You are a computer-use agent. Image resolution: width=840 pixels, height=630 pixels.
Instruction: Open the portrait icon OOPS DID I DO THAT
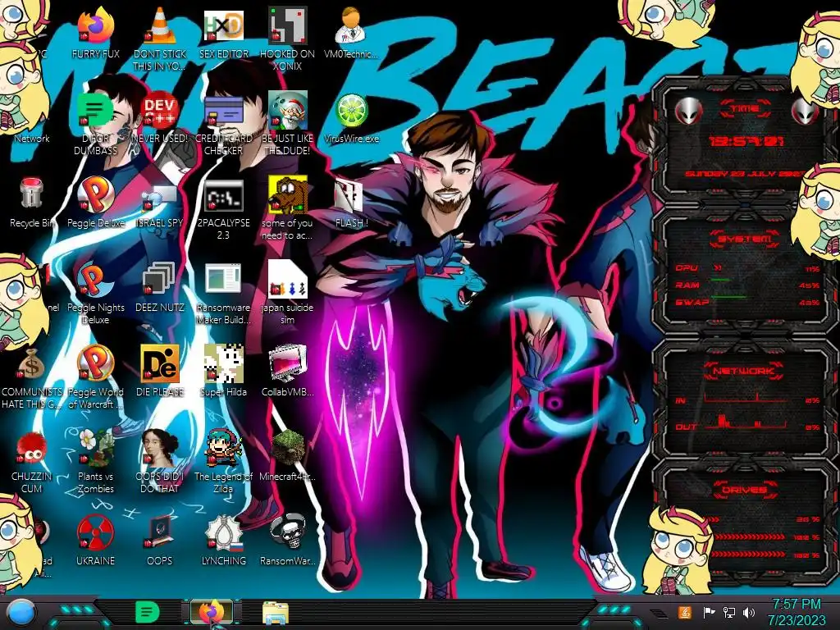(159, 448)
